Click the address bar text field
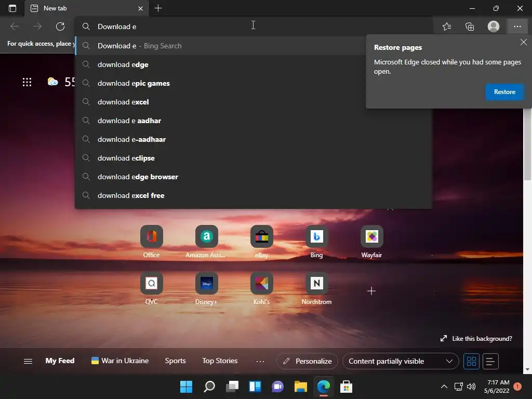This screenshot has width=532, height=399. [x=254, y=26]
